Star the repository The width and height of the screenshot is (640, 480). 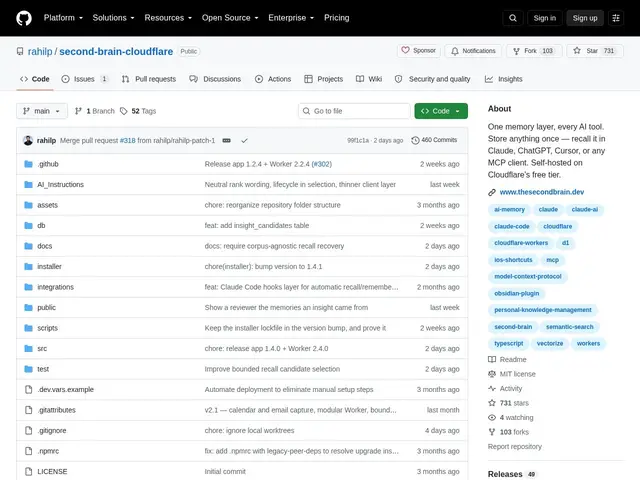click(595, 51)
